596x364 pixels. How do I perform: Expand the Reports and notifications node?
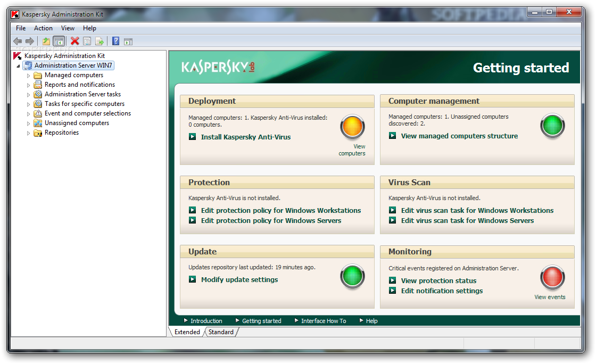tap(28, 85)
